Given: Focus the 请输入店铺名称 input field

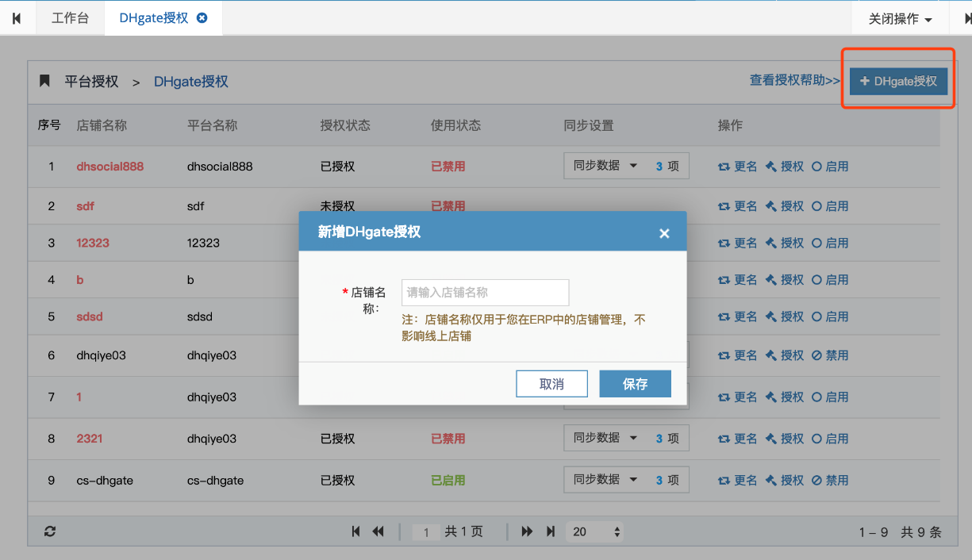Looking at the screenshot, I should [486, 293].
